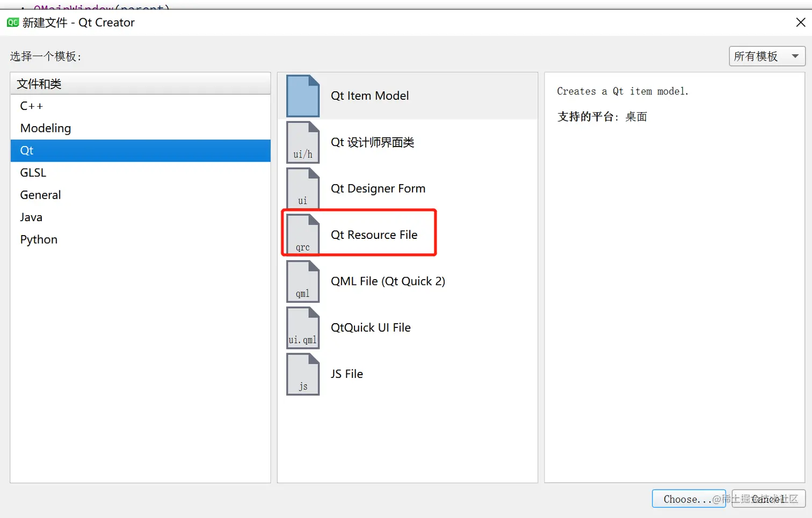The image size is (812, 518).
Task: Select the General category
Action: coord(141,195)
